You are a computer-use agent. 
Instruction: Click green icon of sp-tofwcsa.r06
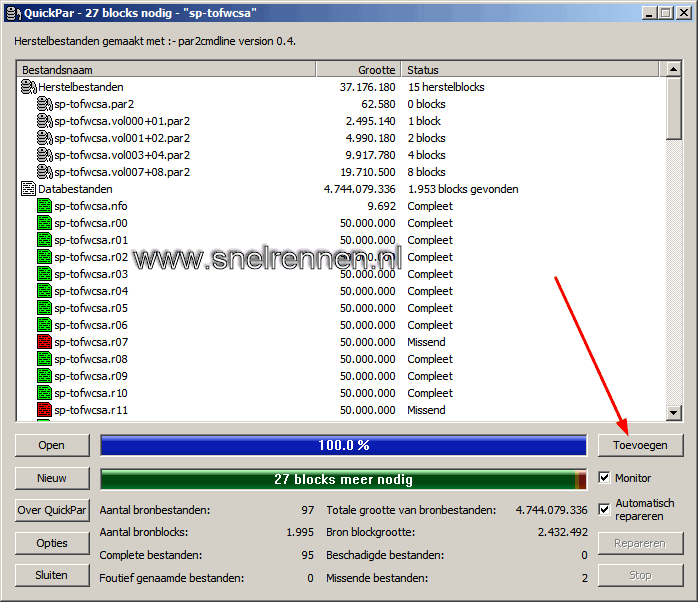coord(45,325)
